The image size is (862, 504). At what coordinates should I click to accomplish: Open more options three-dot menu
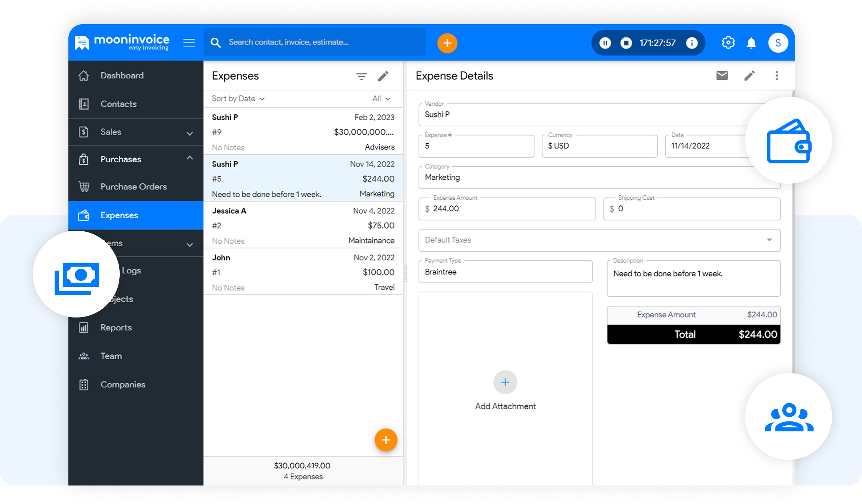[777, 75]
